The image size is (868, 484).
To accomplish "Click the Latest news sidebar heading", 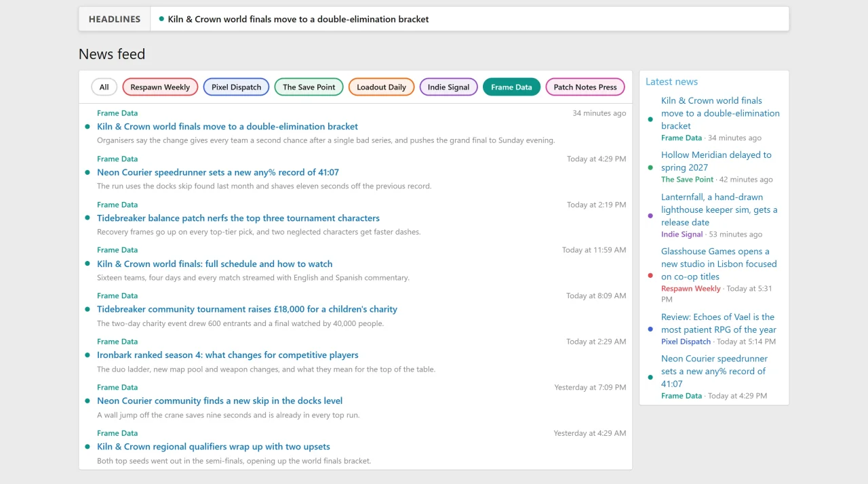I will pyautogui.click(x=671, y=81).
